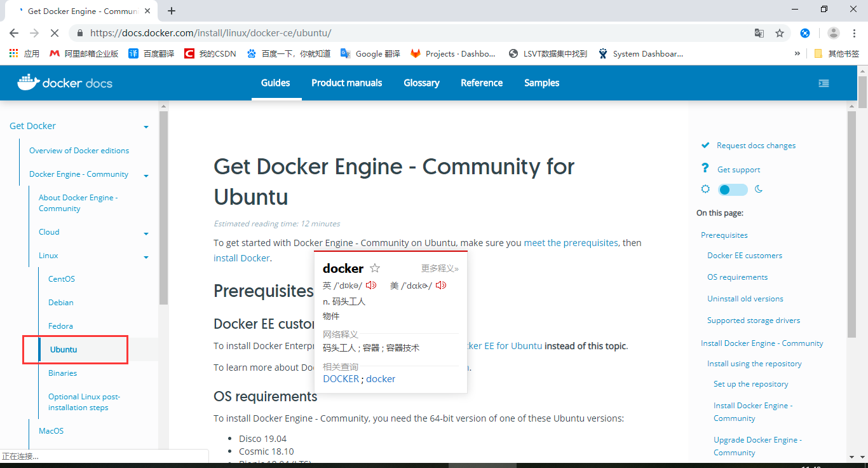This screenshot has width=868, height=468.
Task: Click the Google 翻译 bookmark icon
Action: [x=346, y=53]
